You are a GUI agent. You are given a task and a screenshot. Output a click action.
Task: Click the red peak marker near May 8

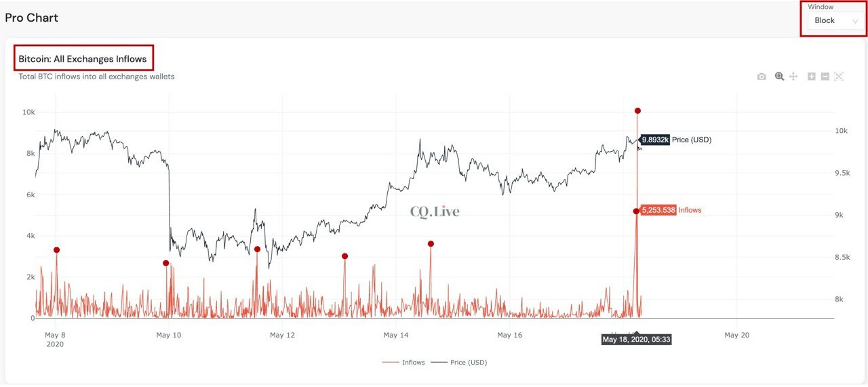[x=57, y=250]
